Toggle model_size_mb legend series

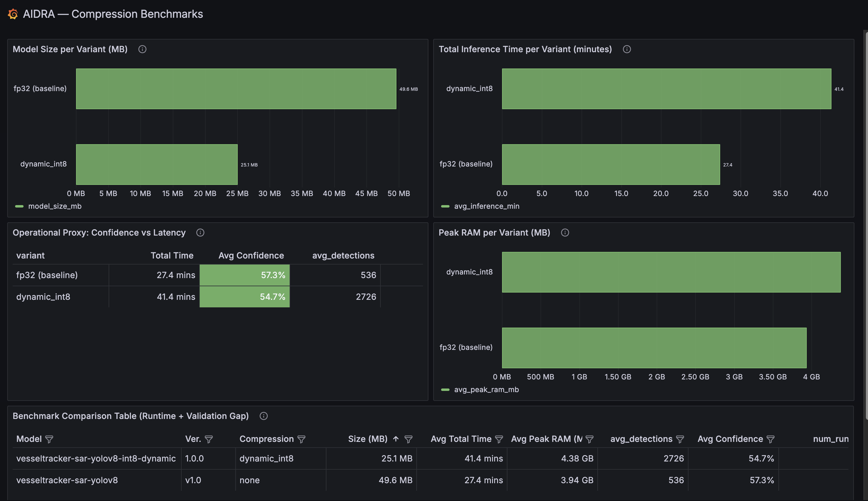[x=55, y=206]
